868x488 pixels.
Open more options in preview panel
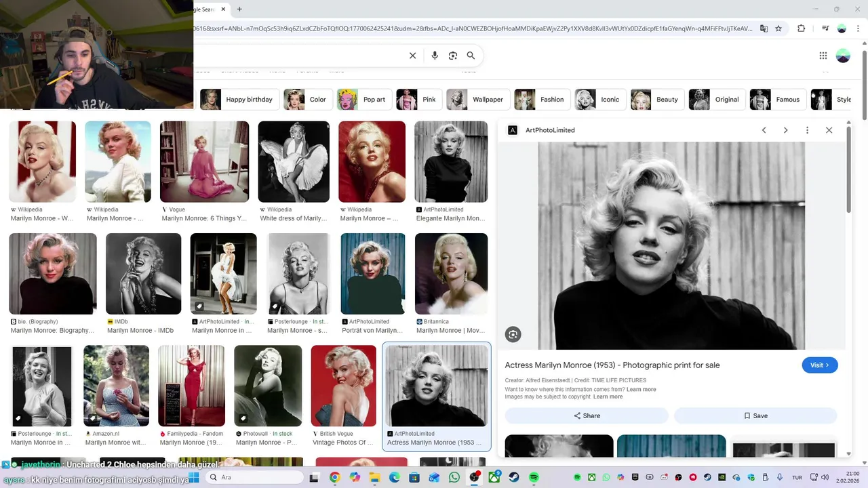pyautogui.click(x=807, y=130)
